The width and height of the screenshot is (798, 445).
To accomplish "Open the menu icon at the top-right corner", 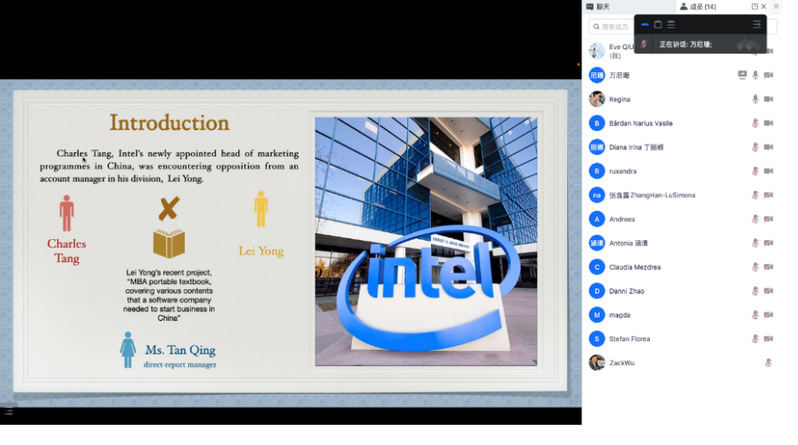I will 776,6.
